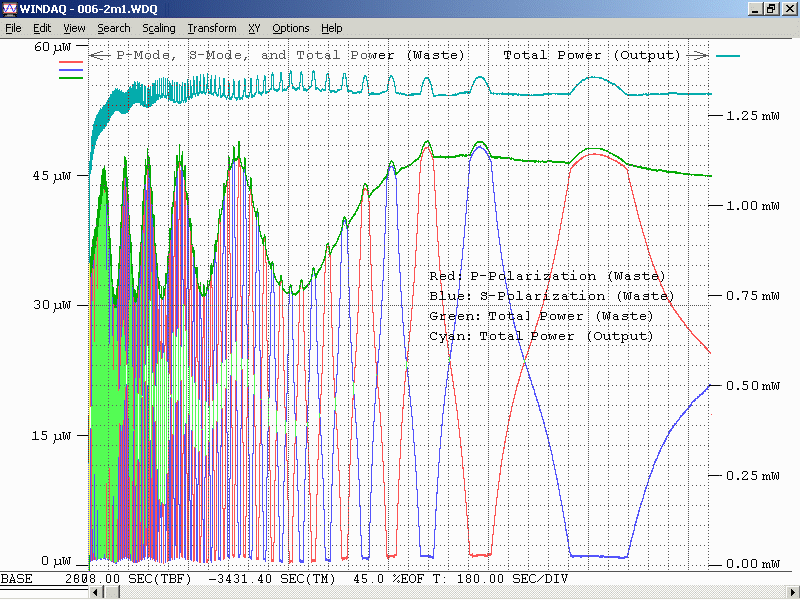Screen dimensions: 800x600
Task: Open the Scaling menu
Action: pyautogui.click(x=159, y=28)
